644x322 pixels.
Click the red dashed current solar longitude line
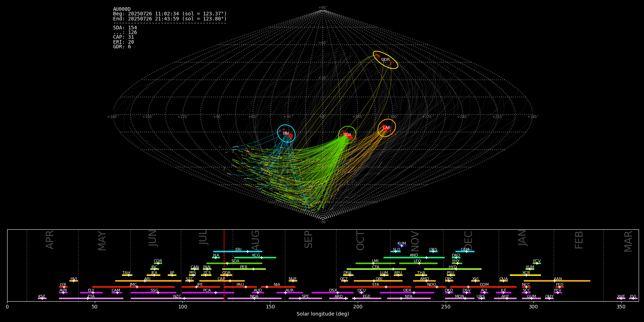224,265
